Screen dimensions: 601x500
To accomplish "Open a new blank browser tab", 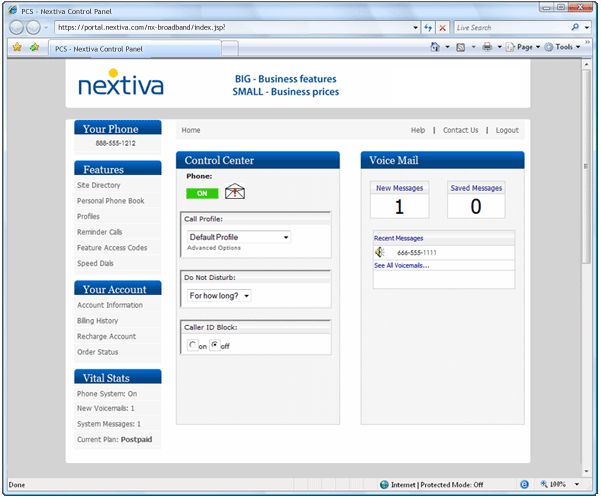I will [x=230, y=49].
